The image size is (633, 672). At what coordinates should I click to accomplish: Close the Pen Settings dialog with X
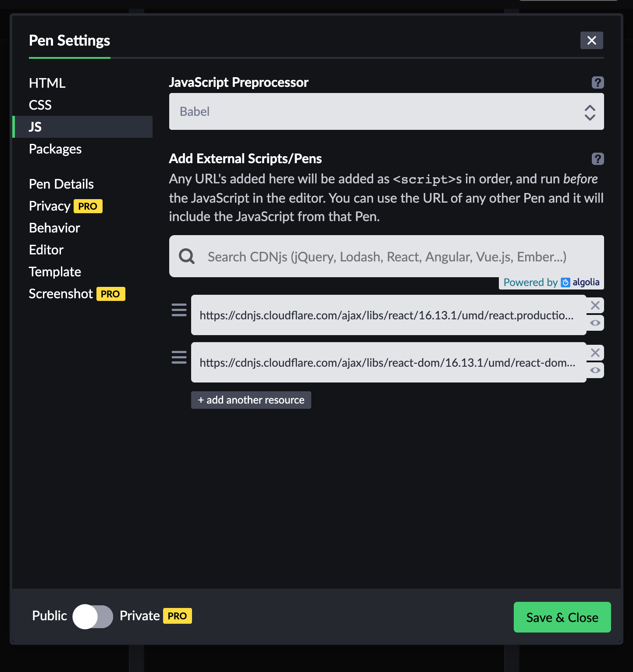pos(591,40)
